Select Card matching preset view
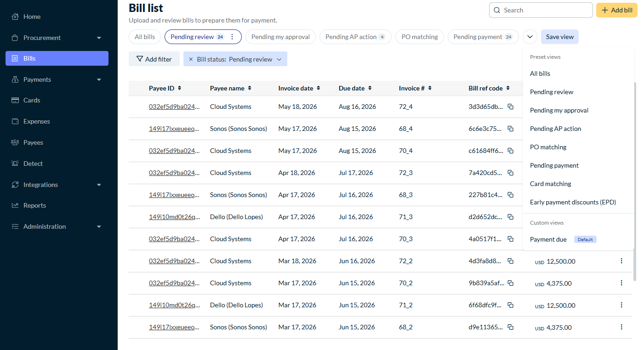The image size is (644, 350). 551,184
